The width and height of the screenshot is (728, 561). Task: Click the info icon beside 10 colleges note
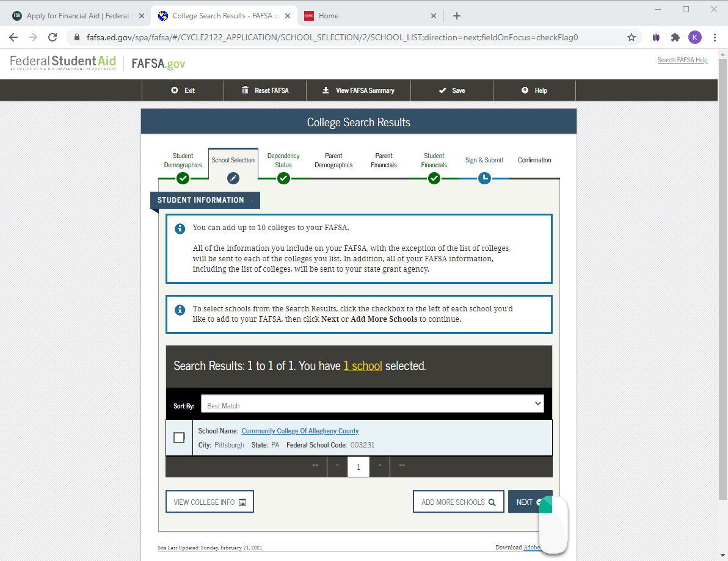[x=180, y=229]
